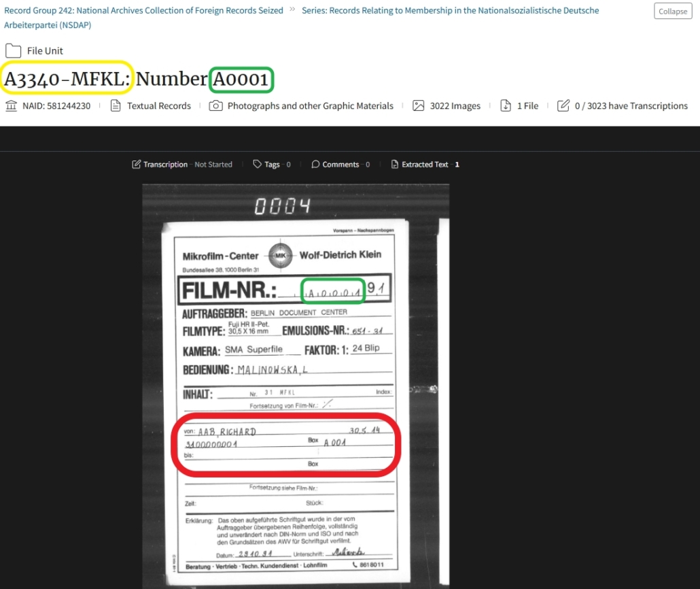
Task: Select the Extracted Text tab
Action: click(x=425, y=164)
